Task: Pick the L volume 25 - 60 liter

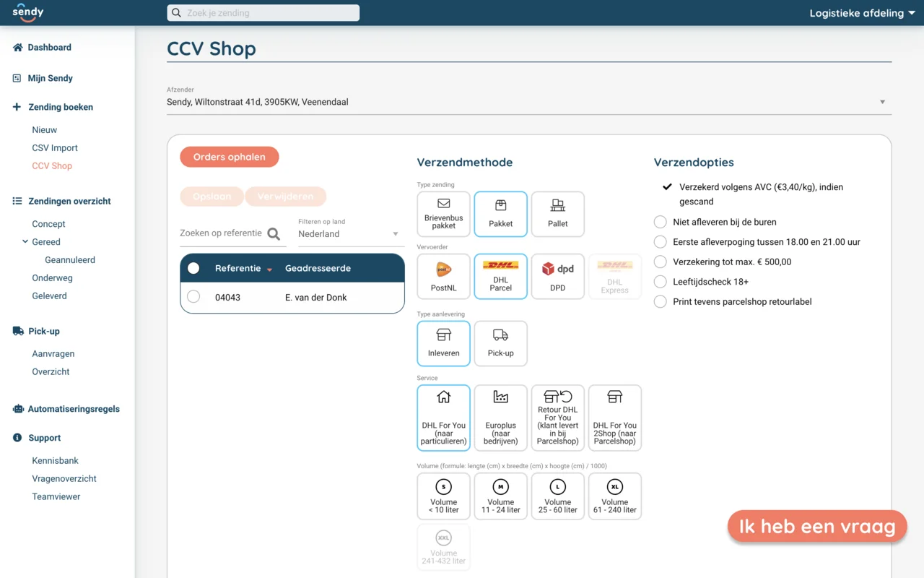Action: click(558, 496)
